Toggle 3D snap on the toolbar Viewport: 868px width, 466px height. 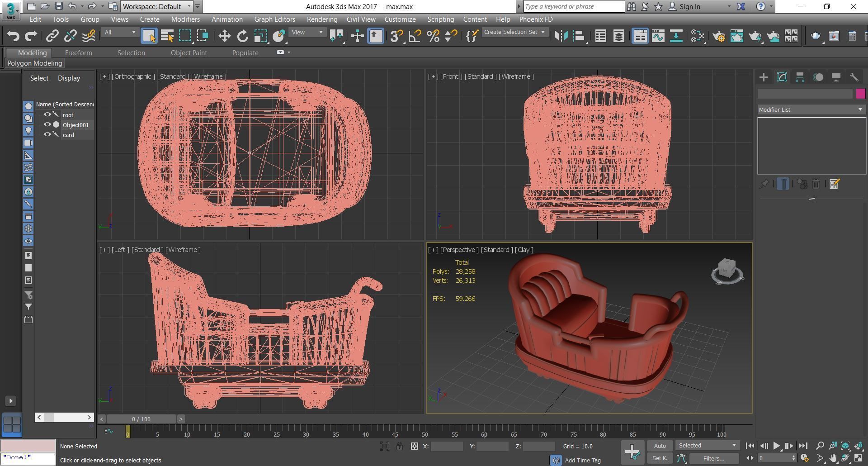[x=396, y=36]
